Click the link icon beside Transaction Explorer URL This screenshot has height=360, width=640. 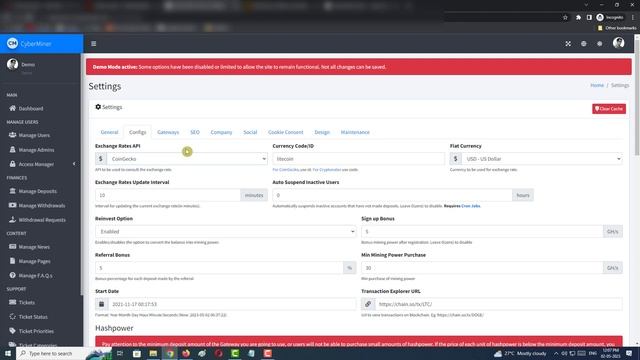click(368, 304)
